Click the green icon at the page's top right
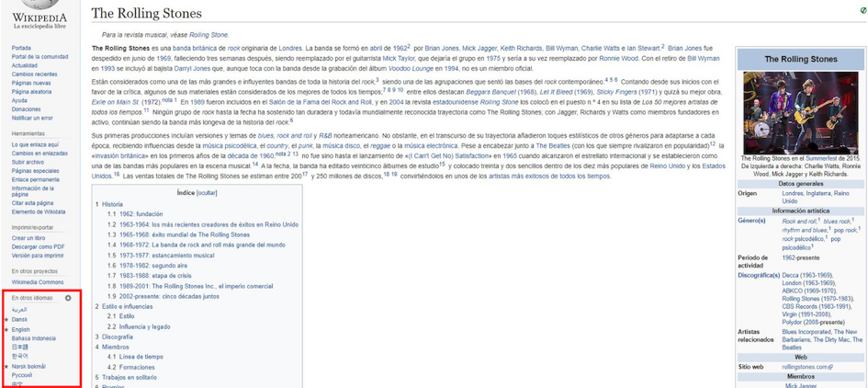 pyautogui.click(x=864, y=10)
